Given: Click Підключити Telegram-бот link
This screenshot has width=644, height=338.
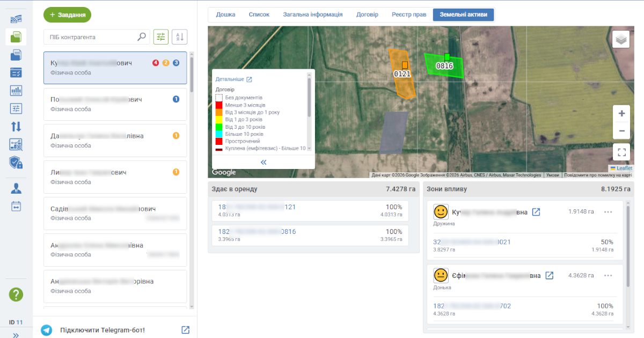Looking at the screenshot, I should tap(103, 330).
